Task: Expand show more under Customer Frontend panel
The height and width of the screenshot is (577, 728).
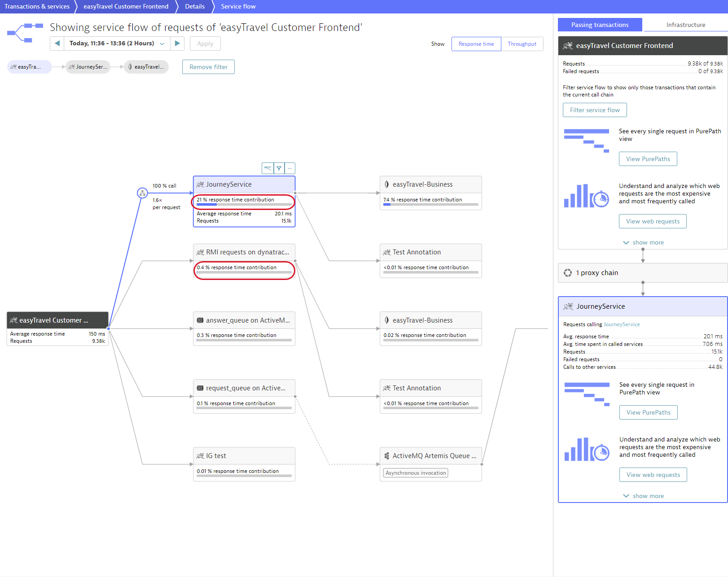Action: pyautogui.click(x=643, y=242)
